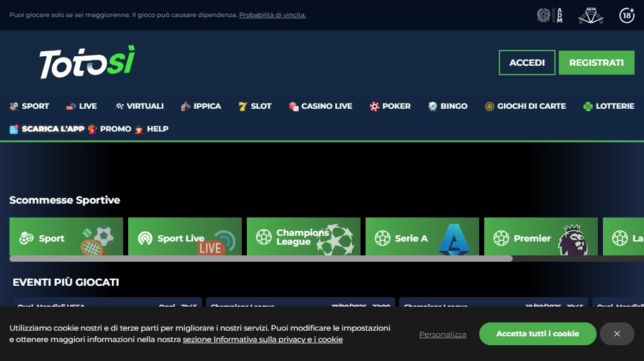
Task: Click the Slot seven icon
Action: [242, 106]
